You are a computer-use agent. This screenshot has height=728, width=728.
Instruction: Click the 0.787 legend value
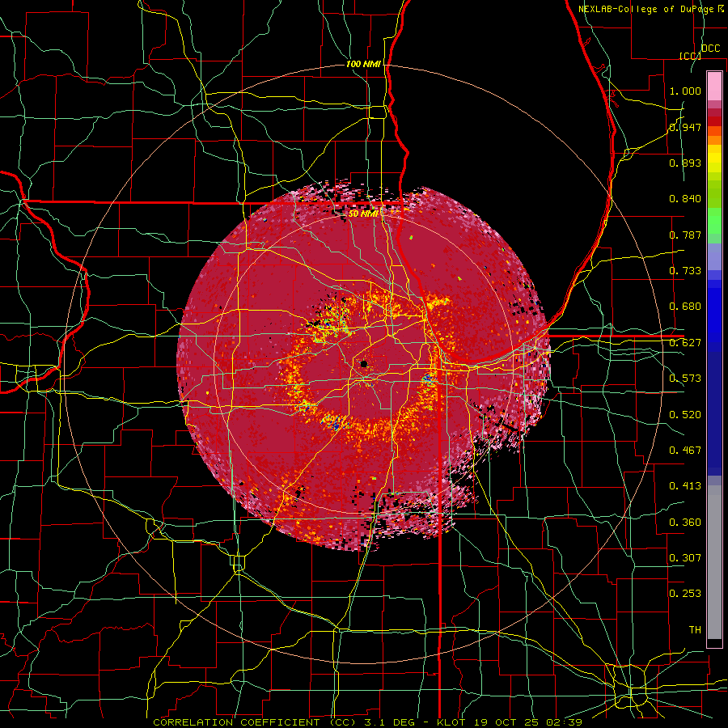tap(685, 235)
